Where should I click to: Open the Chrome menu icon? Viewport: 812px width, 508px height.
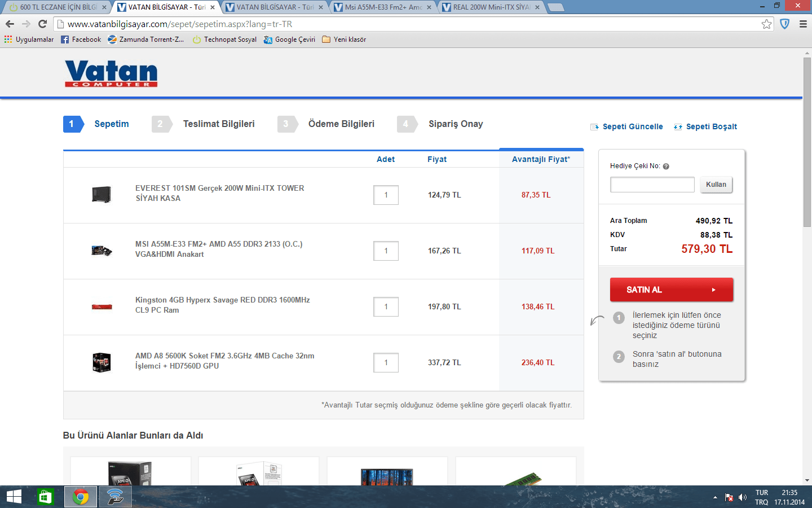(x=803, y=24)
